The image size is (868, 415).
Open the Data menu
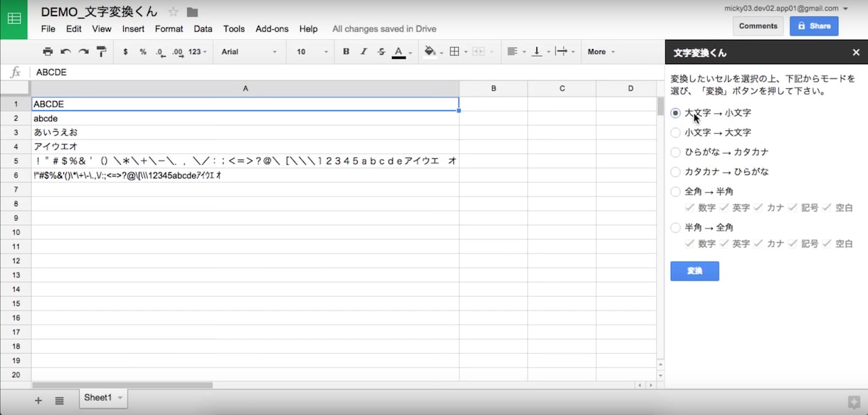click(203, 29)
